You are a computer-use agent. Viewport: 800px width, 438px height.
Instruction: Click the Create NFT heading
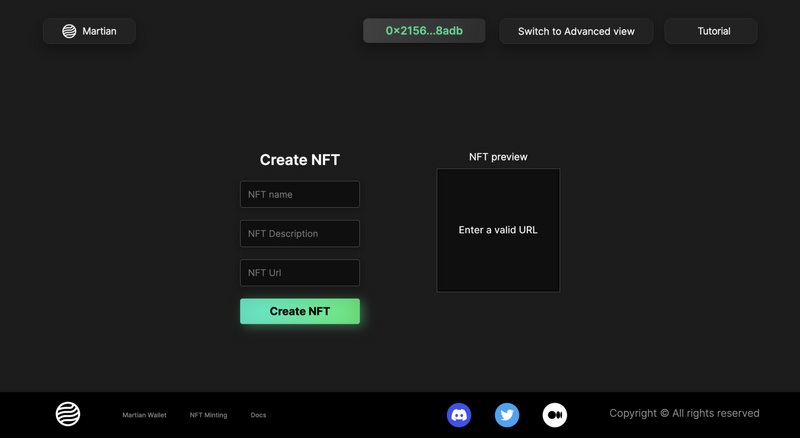[299, 160]
